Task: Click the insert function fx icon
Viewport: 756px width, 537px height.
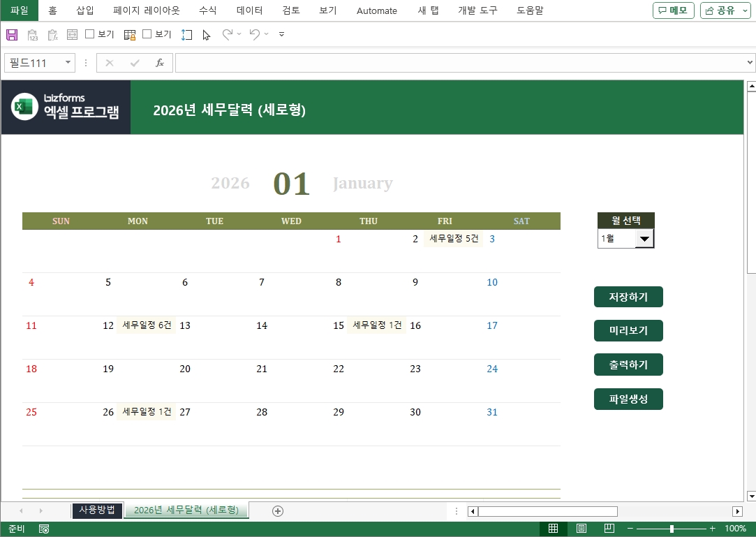Action: point(159,63)
